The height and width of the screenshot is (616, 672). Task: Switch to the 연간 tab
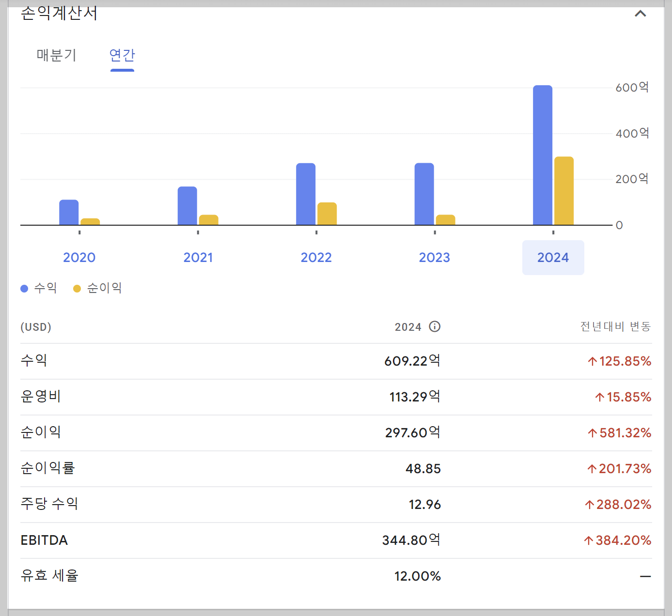[121, 56]
